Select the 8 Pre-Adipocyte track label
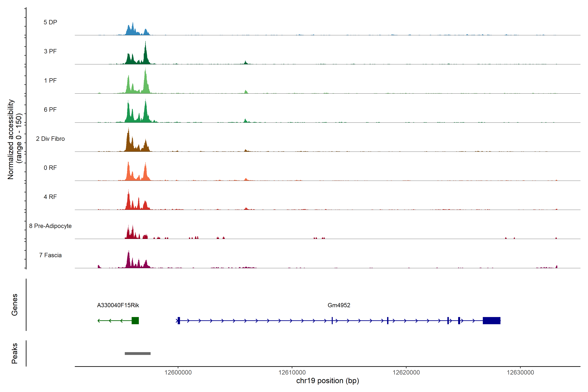Viewport: 588px width, 392px height. pyautogui.click(x=50, y=226)
